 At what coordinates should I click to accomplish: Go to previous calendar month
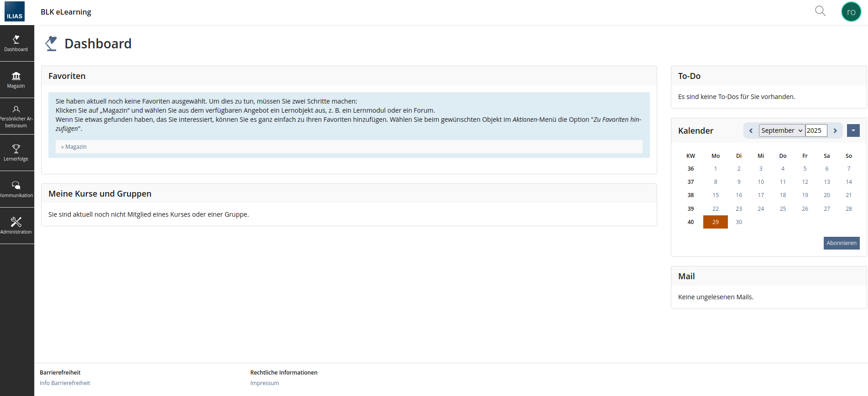tap(751, 130)
